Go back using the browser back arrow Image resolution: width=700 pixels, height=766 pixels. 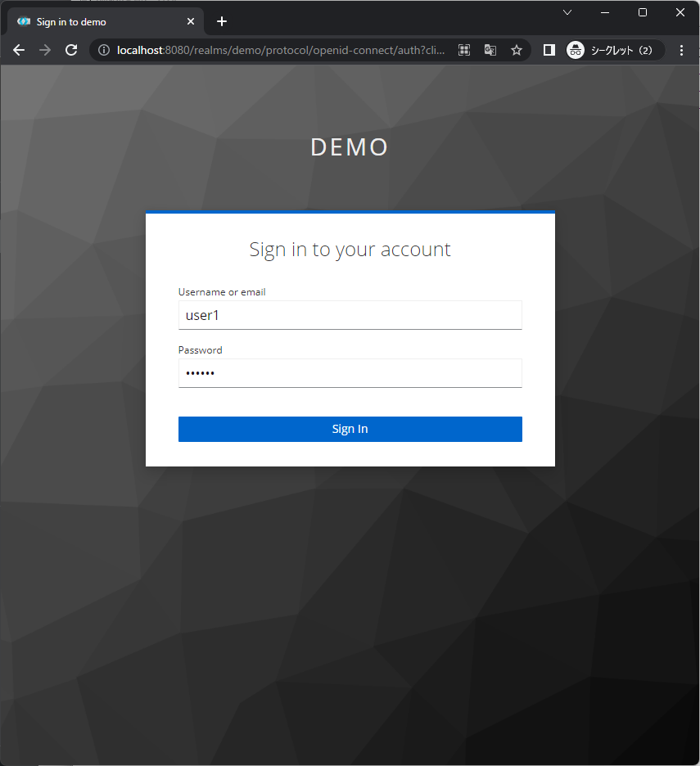[19, 50]
